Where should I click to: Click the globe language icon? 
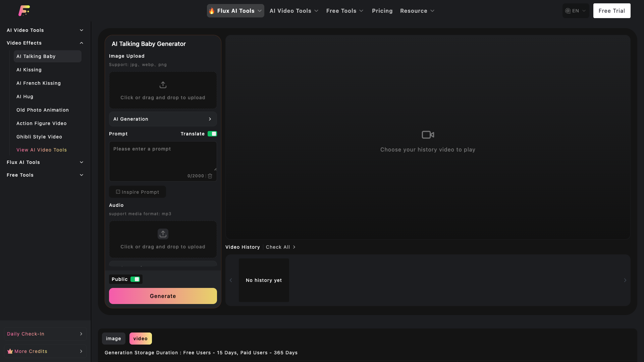click(568, 11)
